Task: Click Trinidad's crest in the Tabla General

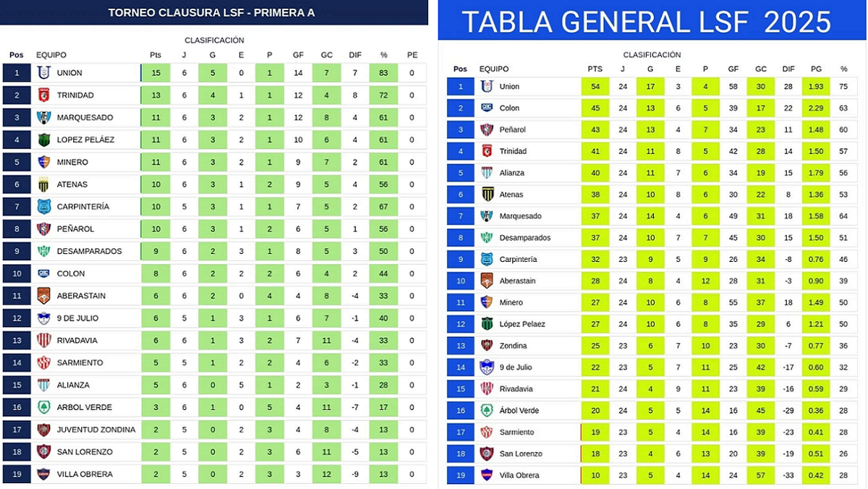Action: pyautogui.click(x=487, y=151)
